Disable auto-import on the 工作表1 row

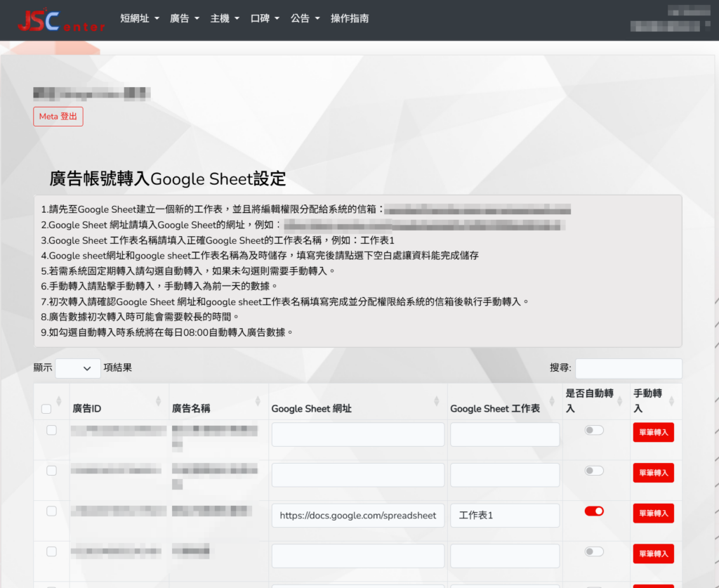[594, 511]
